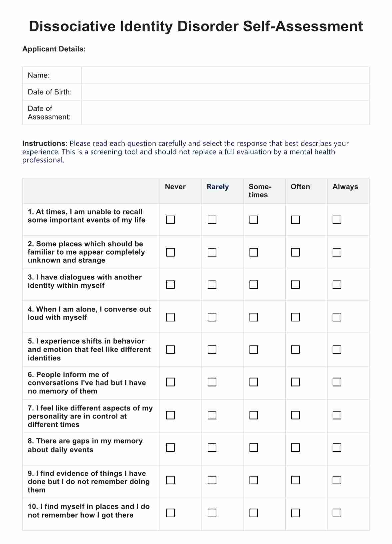Screen dimensions: 392x544
Task: Tick Always for question 10 places not remembered
Action: click(337, 513)
